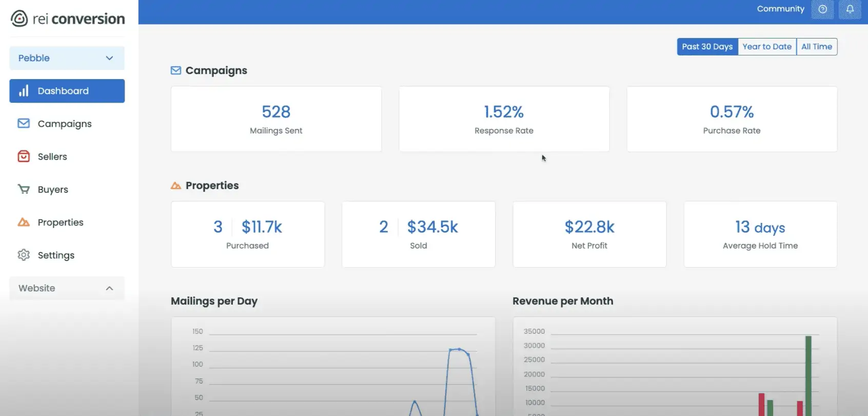868x416 pixels.
Task: Click the 1.52% Response Rate card
Action: coord(504,119)
